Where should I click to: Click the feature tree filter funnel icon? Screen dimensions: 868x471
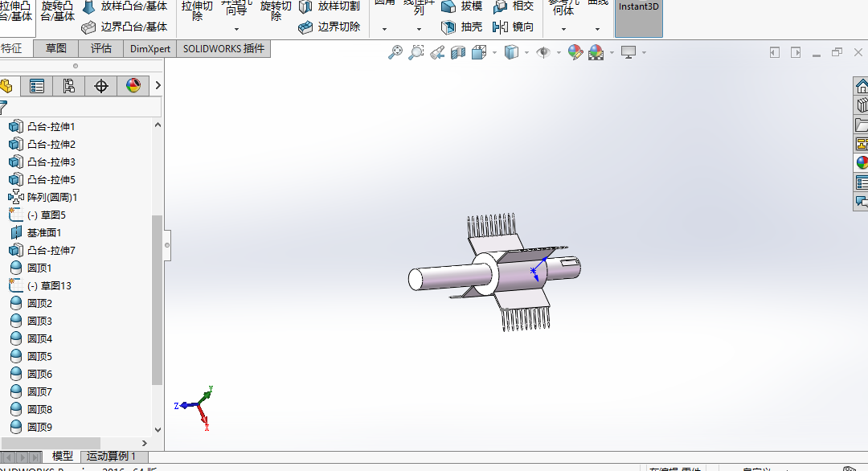(3, 107)
